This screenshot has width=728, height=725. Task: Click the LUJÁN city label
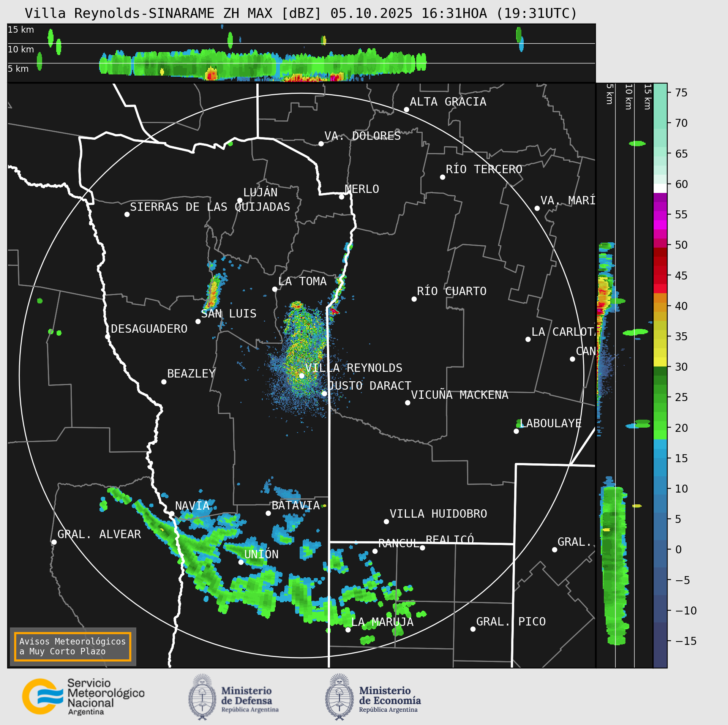point(260,193)
